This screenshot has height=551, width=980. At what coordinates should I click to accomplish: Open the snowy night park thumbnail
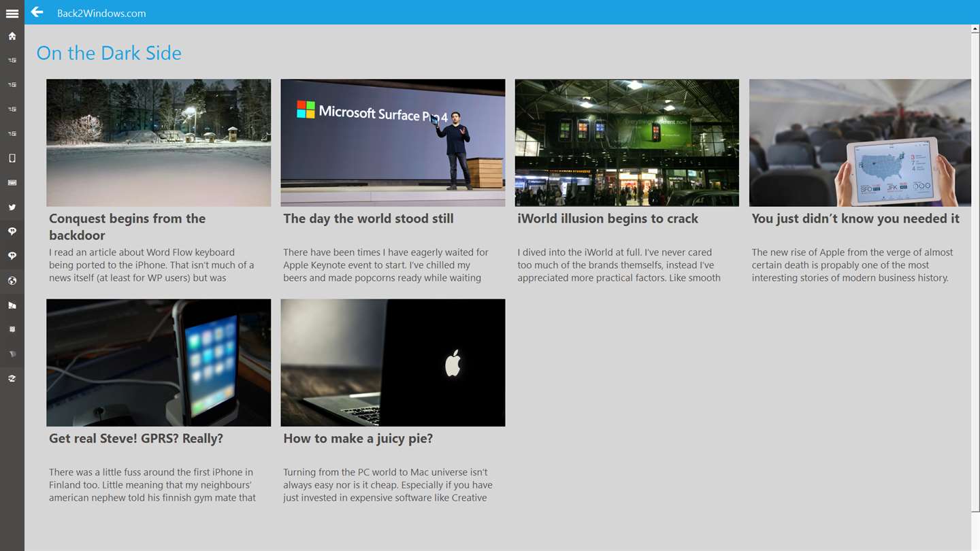click(x=159, y=143)
